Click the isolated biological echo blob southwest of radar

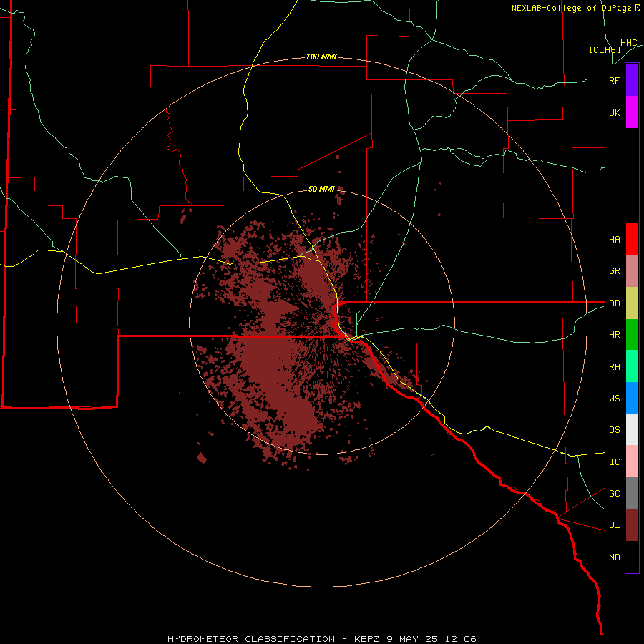[x=202, y=458]
